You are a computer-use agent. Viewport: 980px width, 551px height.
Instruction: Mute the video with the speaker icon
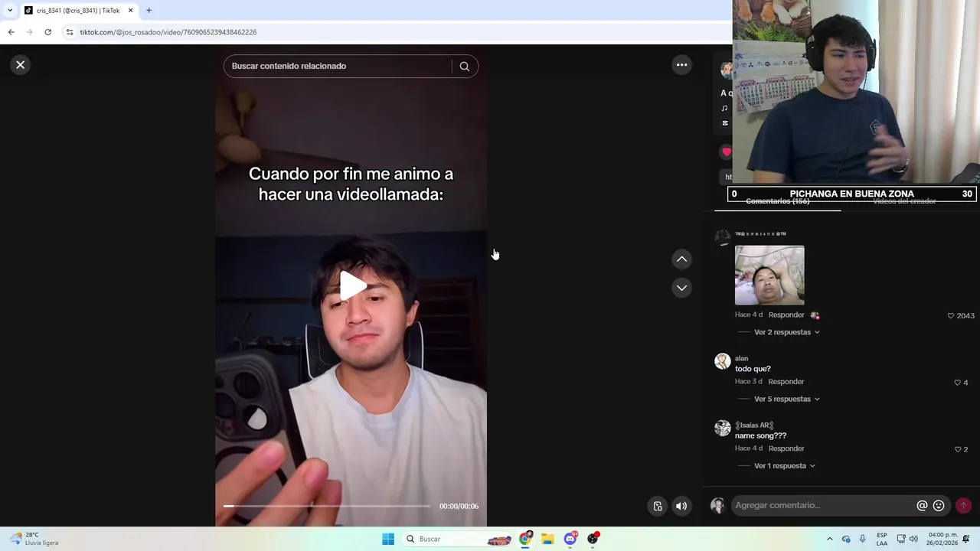tap(681, 506)
